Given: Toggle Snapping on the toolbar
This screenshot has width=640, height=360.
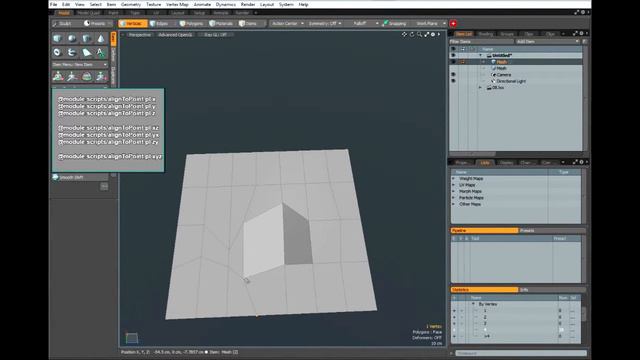Looking at the screenshot, I should [x=394, y=24].
